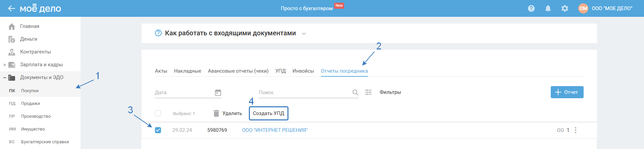644x149 pixels.
Task: Click the Как работать с входящими документами heading
Action: point(230,33)
